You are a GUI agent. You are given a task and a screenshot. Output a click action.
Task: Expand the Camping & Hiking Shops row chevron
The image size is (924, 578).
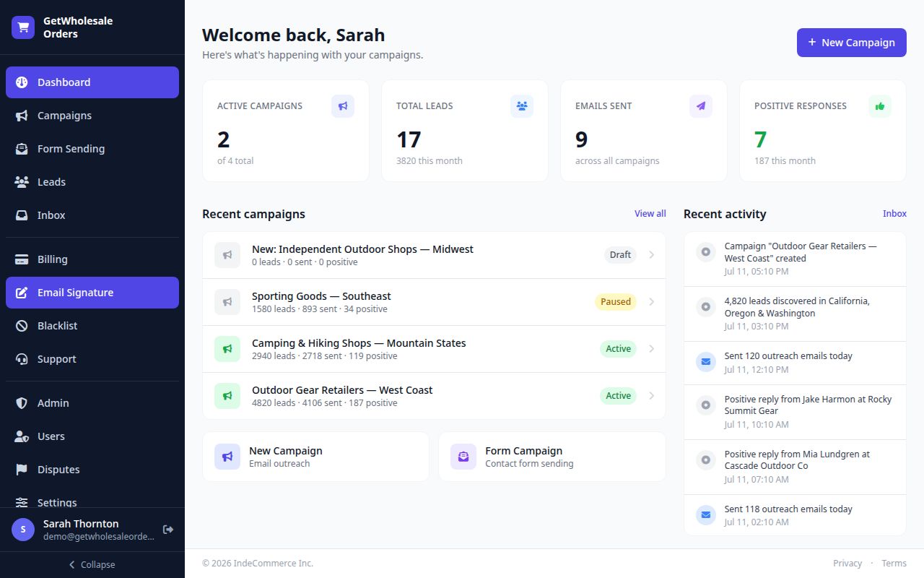coord(651,349)
